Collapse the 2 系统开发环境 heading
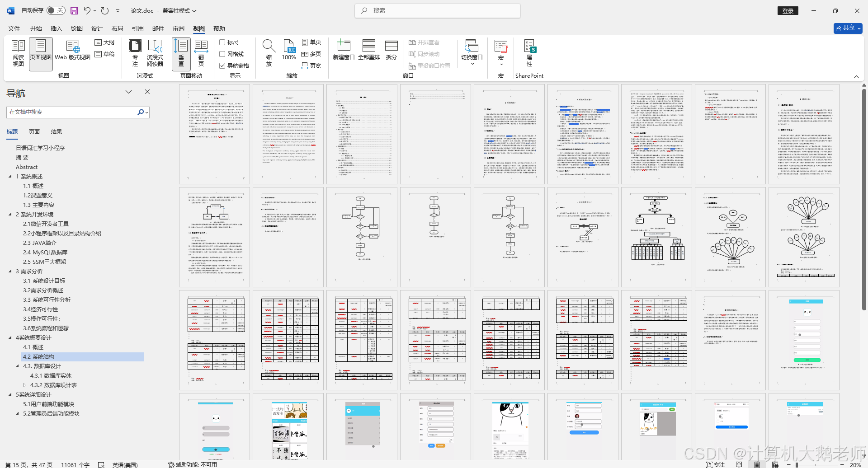Viewport: 868px width, 468px height. [x=10, y=215]
